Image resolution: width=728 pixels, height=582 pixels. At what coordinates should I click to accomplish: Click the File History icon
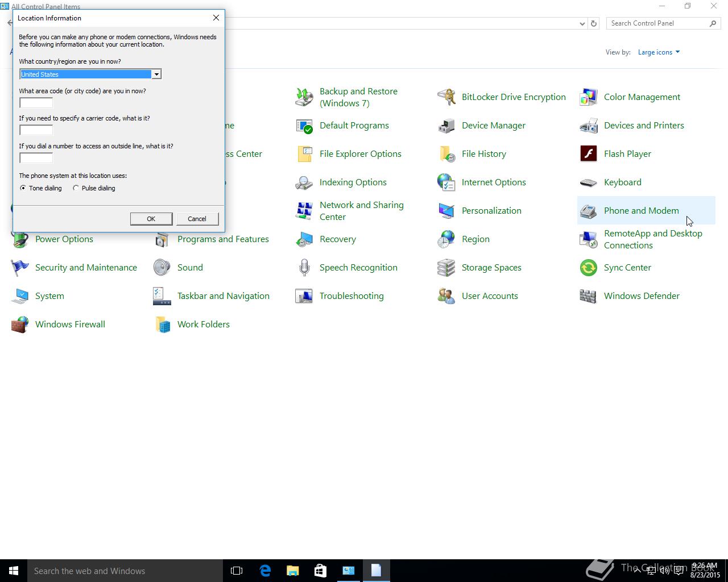click(x=446, y=154)
